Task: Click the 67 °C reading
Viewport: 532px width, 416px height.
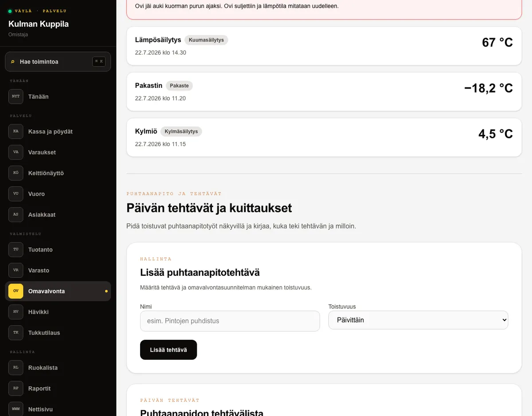Action: (x=497, y=42)
